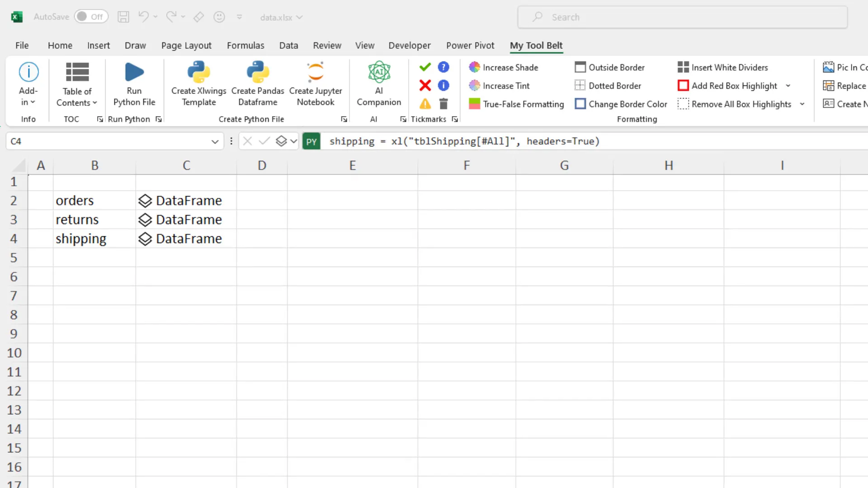Open the Add Red Box Highlight dropdown
The height and width of the screenshot is (488, 868).
tap(788, 85)
